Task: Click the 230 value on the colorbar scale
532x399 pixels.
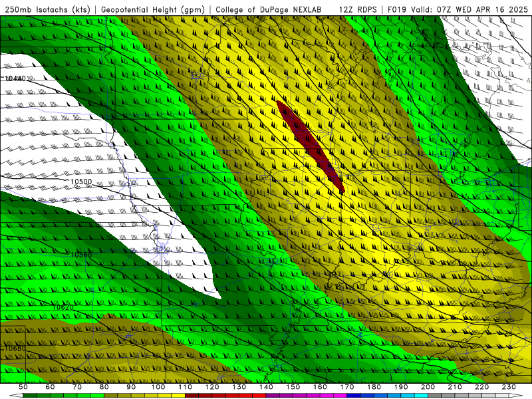Action: (x=509, y=387)
